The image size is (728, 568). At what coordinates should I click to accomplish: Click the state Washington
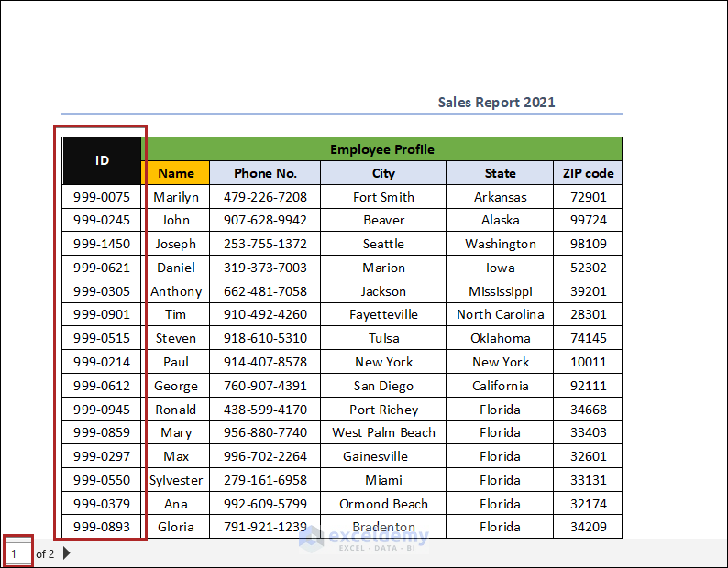pos(500,244)
